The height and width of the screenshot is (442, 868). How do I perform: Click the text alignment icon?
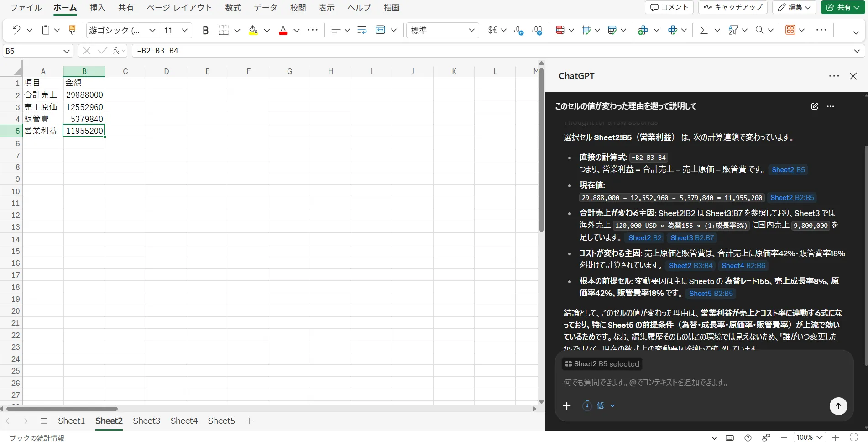335,30
